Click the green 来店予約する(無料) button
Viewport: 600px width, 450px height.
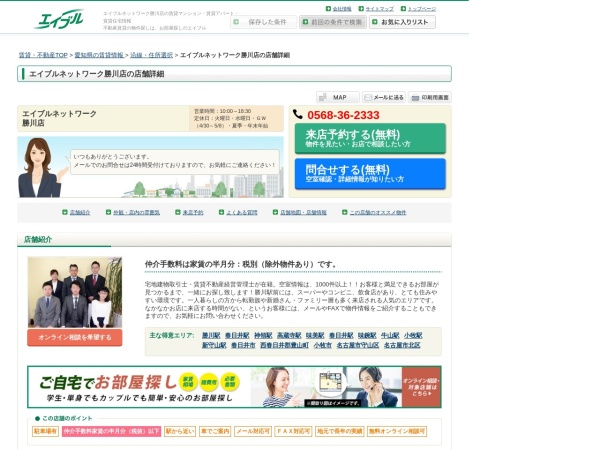tap(370, 139)
